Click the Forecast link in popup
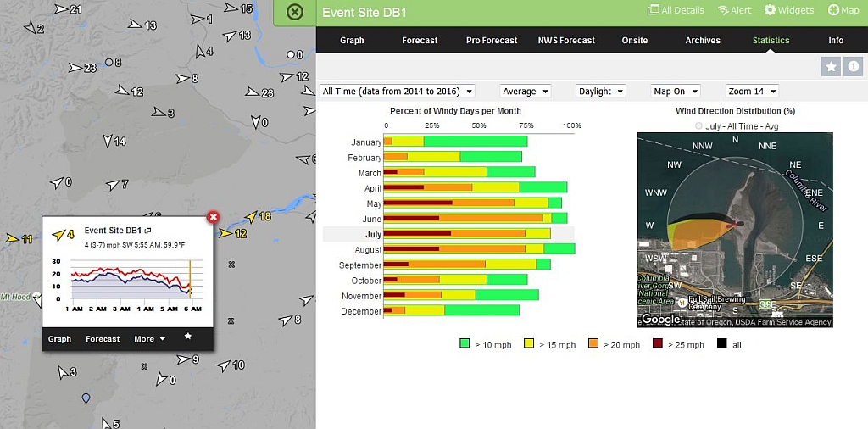 (103, 339)
